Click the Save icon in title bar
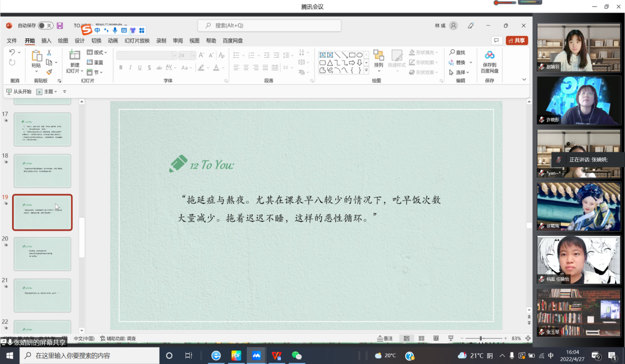Viewport: 625px width, 364px height. tap(60, 26)
